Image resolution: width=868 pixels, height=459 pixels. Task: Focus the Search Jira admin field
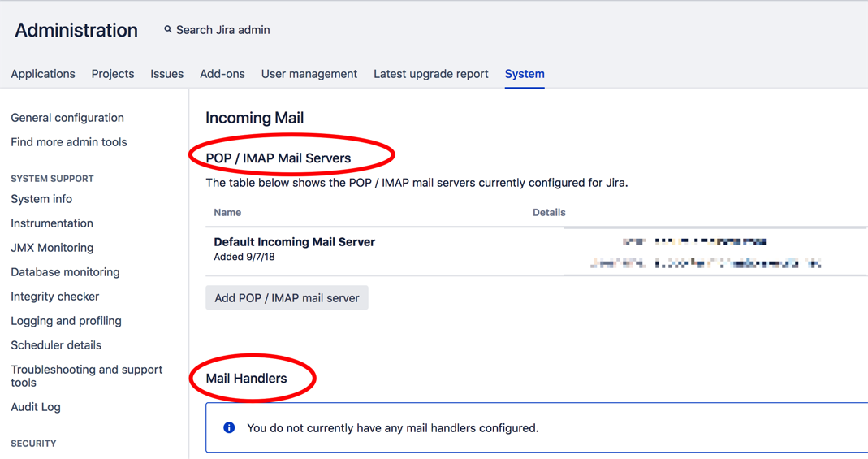[x=223, y=30]
